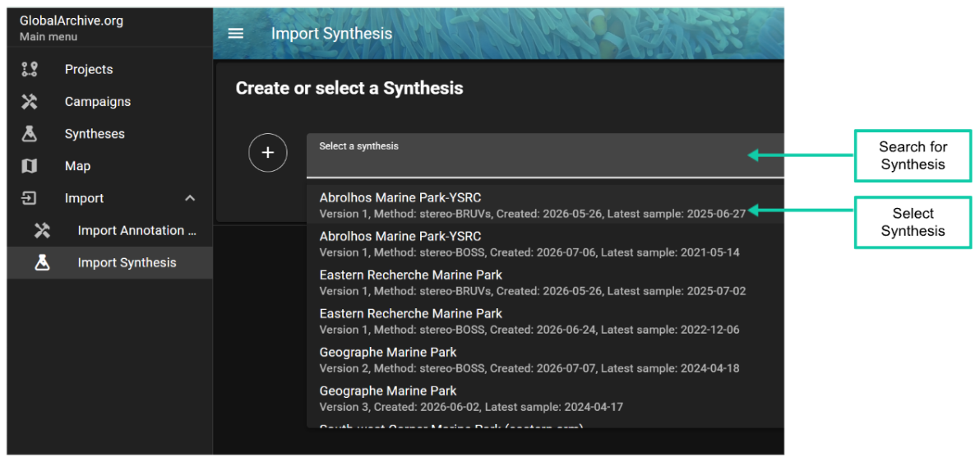Image resolution: width=980 pixels, height=462 pixels.
Task: Click the Map icon in sidebar
Action: [30, 166]
